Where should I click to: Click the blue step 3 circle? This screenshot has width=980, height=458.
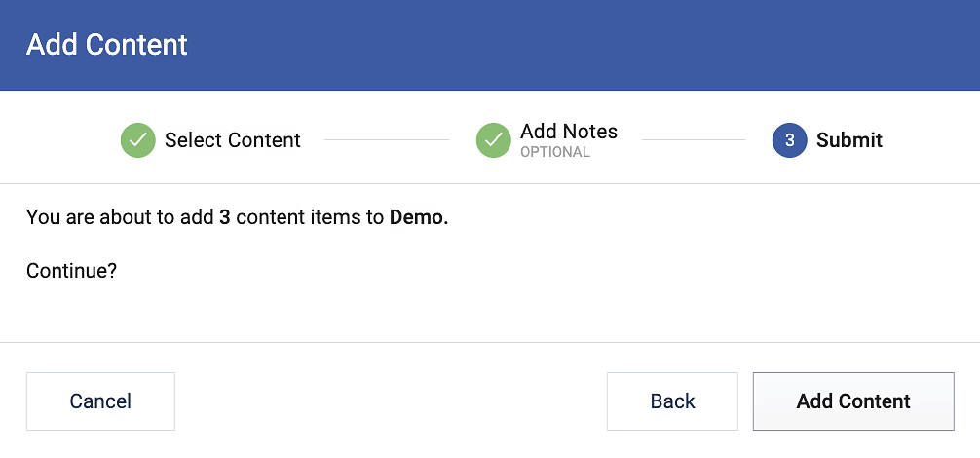point(790,140)
